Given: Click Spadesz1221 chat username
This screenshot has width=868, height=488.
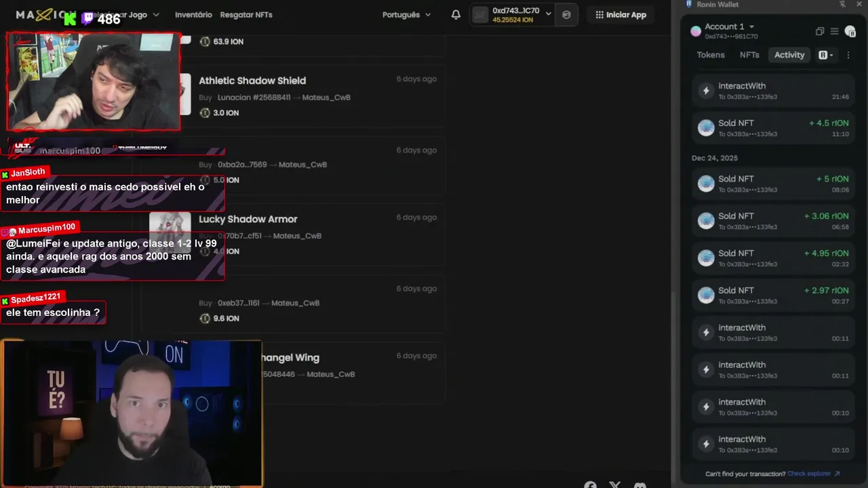Looking at the screenshot, I should 35,298.
